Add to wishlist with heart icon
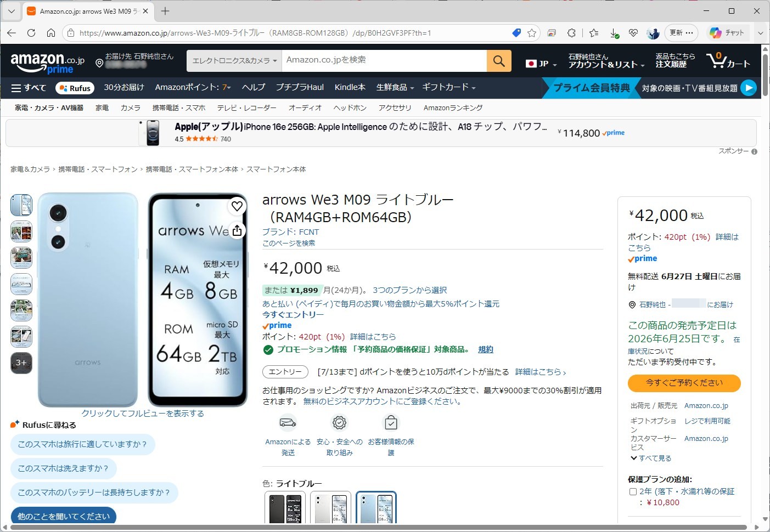The width and height of the screenshot is (770, 532). (x=237, y=206)
